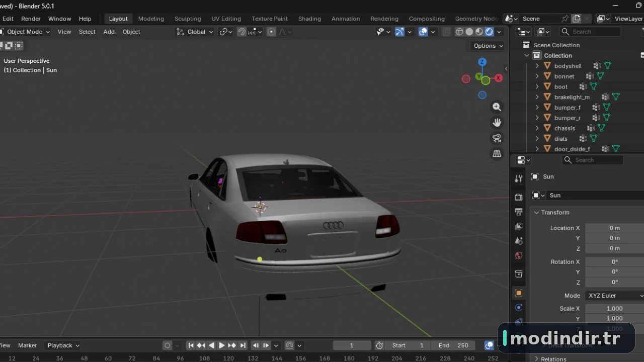Jump to the next keyframe
644x362 pixels.
pos(232,345)
